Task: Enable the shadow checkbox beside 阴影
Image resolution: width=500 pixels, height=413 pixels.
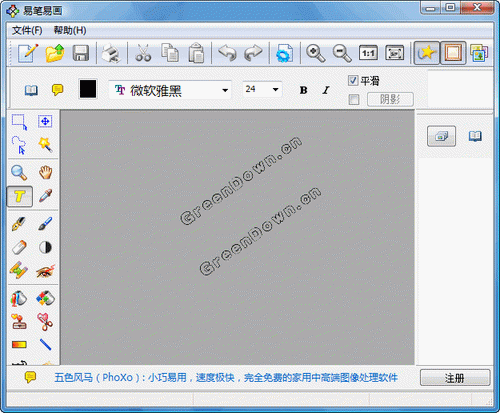Action: pyautogui.click(x=353, y=99)
